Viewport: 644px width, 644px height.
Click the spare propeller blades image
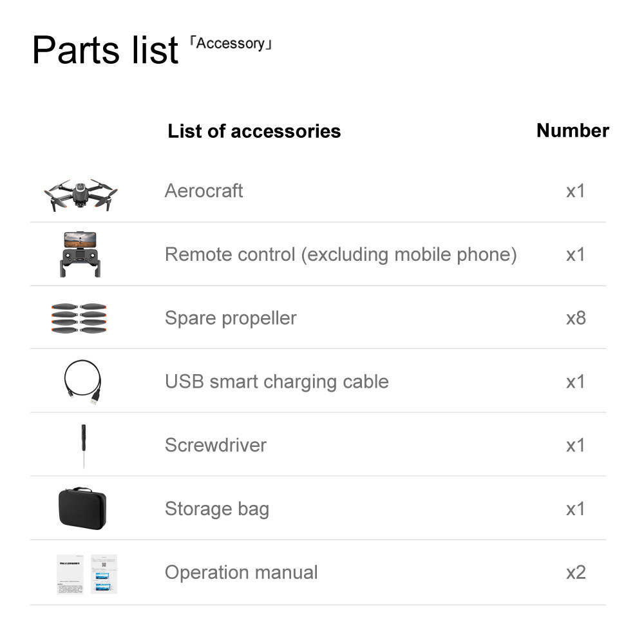[x=79, y=318]
